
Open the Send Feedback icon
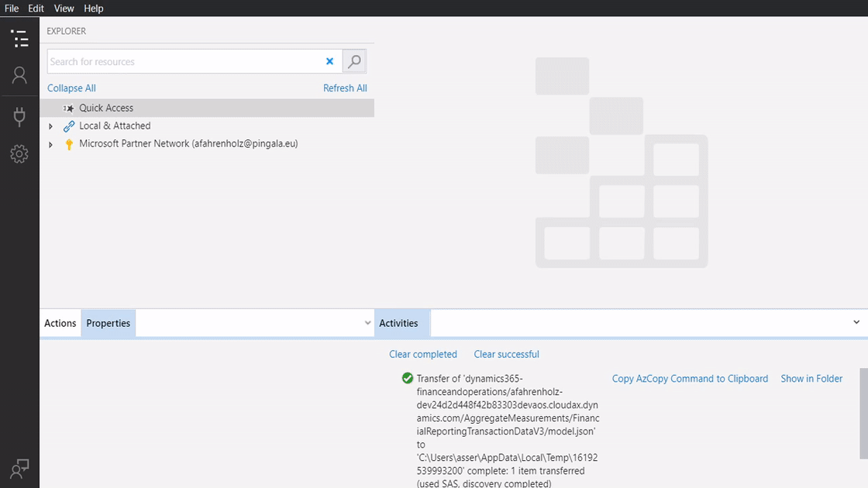(19, 469)
